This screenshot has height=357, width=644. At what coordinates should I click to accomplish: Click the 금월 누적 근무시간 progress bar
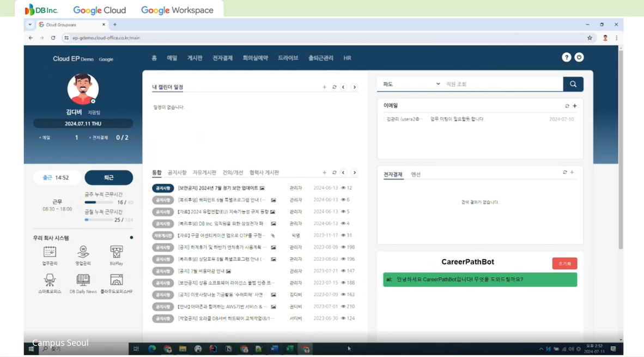[x=99, y=220]
